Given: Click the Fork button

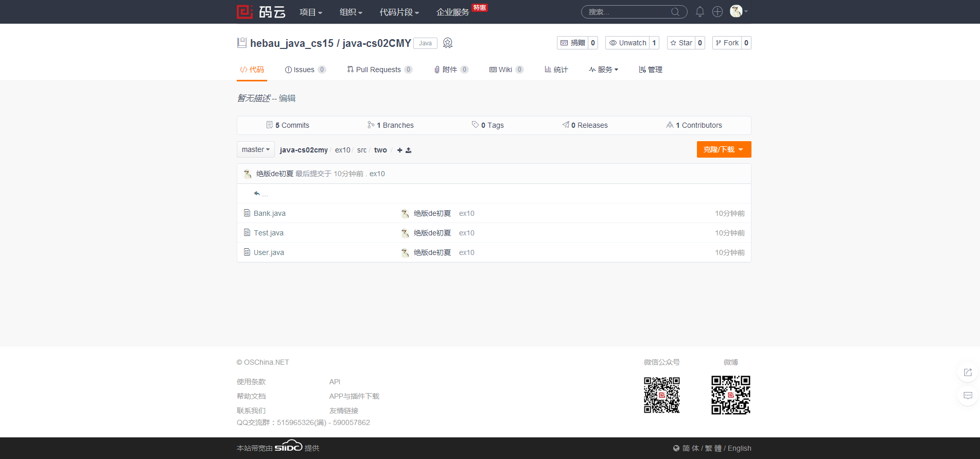Looking at the screenshot, I should (727, 43).
